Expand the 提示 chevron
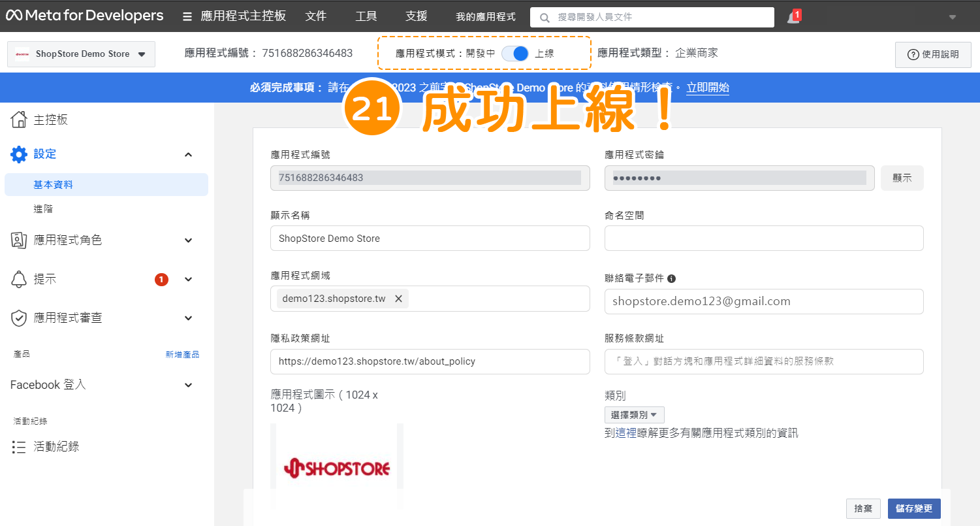The height and width of the screenshot is (526, 980). 188,280
